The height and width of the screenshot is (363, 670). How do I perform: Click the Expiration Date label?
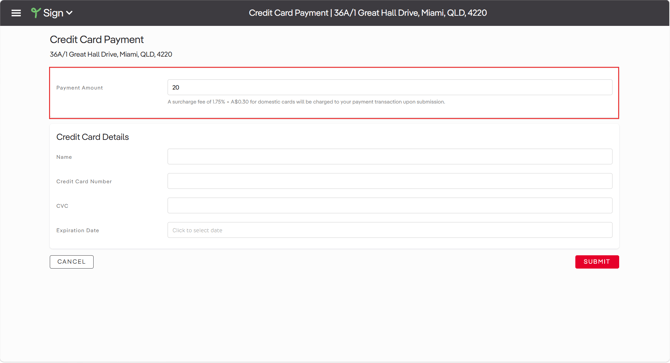coord(78,230)
